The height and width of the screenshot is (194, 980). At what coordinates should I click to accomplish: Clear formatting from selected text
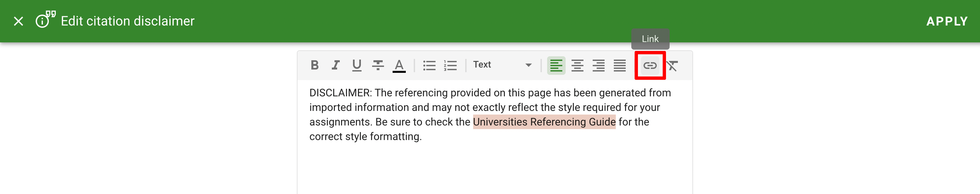click(673, 66)
